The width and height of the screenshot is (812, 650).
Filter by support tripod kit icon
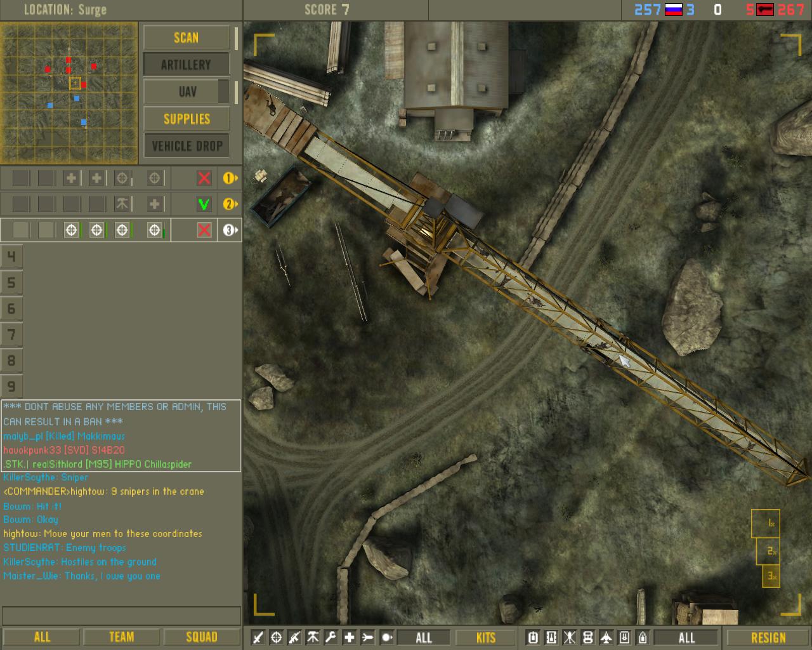pos(313,637)
